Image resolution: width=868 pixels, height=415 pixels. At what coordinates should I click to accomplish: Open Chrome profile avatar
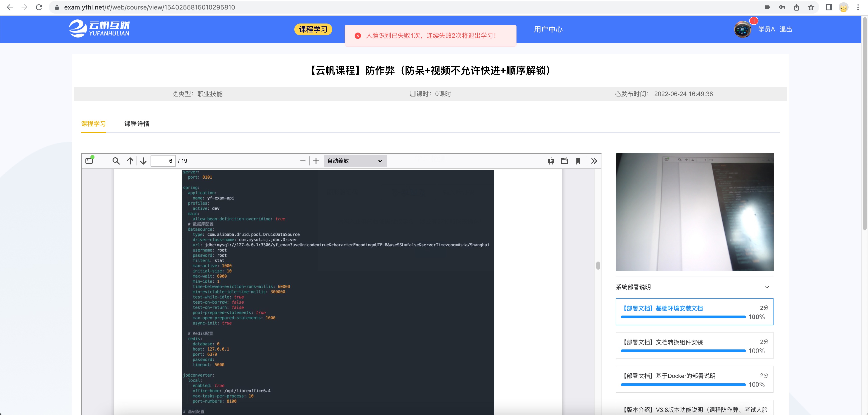click(x=843, y=7)
